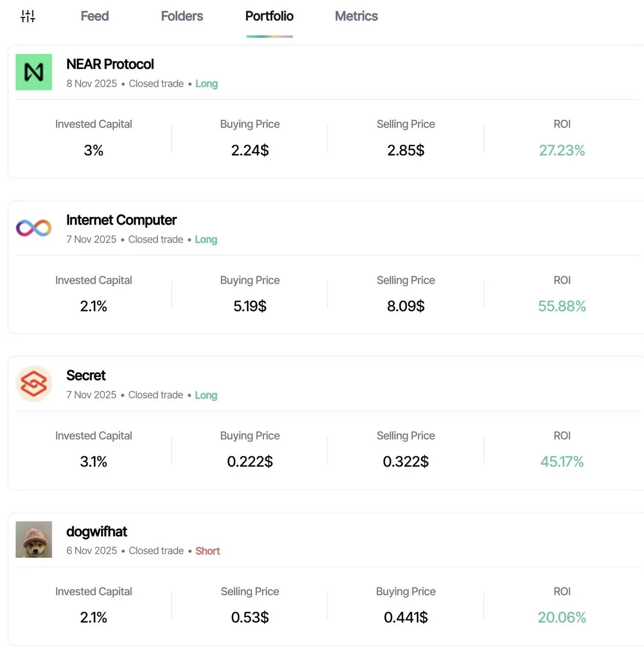This screenshot has height=648, width=644.
Task: Open the Folders tab
Action: (x=182, y=16)
